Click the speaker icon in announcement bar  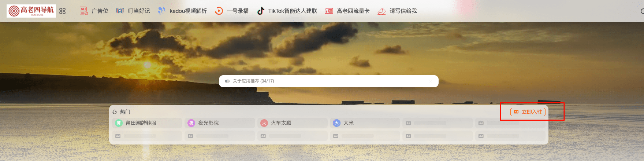coord(227,81)
